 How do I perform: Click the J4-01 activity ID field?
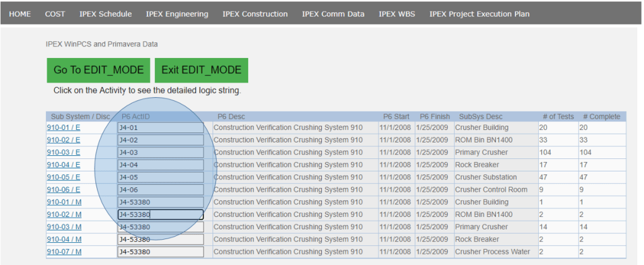click(160, 127)
